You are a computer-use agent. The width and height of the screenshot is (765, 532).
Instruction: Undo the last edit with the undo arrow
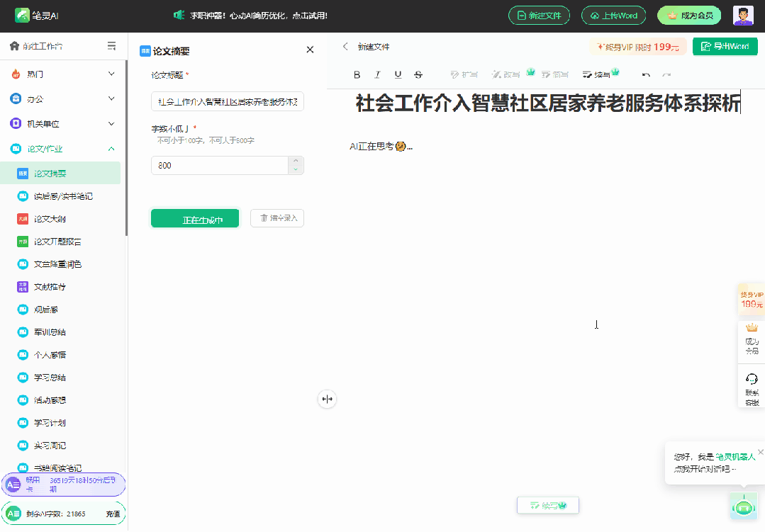click(x=645, y=74)
